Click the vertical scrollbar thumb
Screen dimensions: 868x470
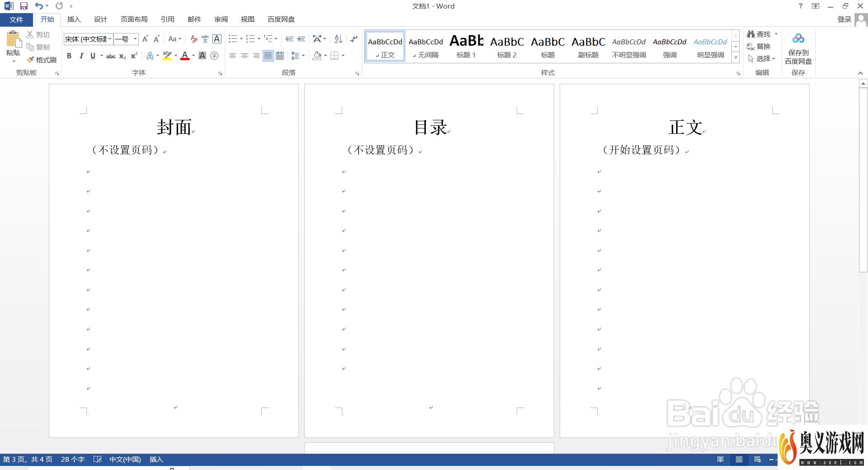click(863, 180)
